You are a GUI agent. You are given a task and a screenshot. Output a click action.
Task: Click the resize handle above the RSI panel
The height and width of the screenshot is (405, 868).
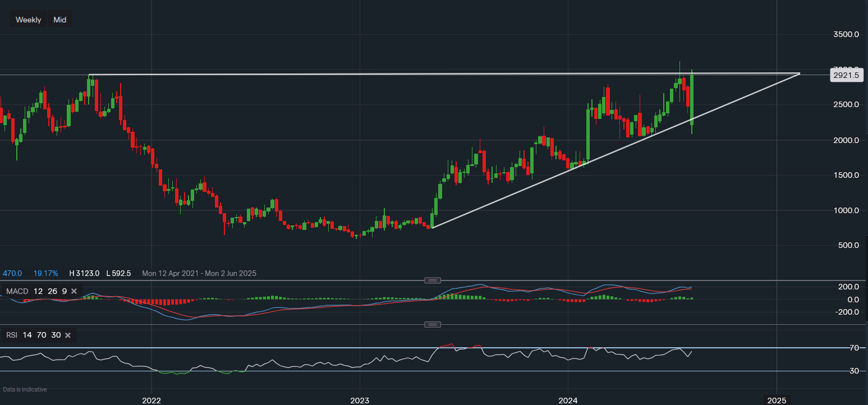433,324
